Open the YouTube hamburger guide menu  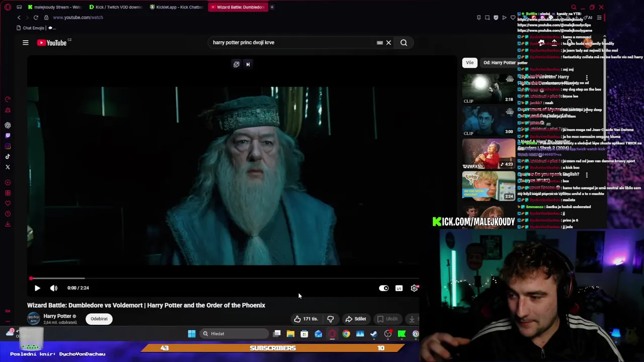pos(26,43)
